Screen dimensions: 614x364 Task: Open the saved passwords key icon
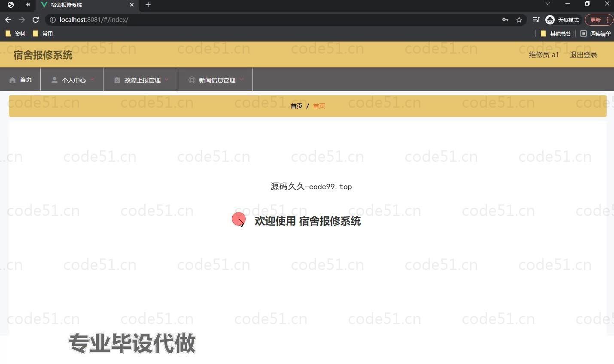[505, 20]
